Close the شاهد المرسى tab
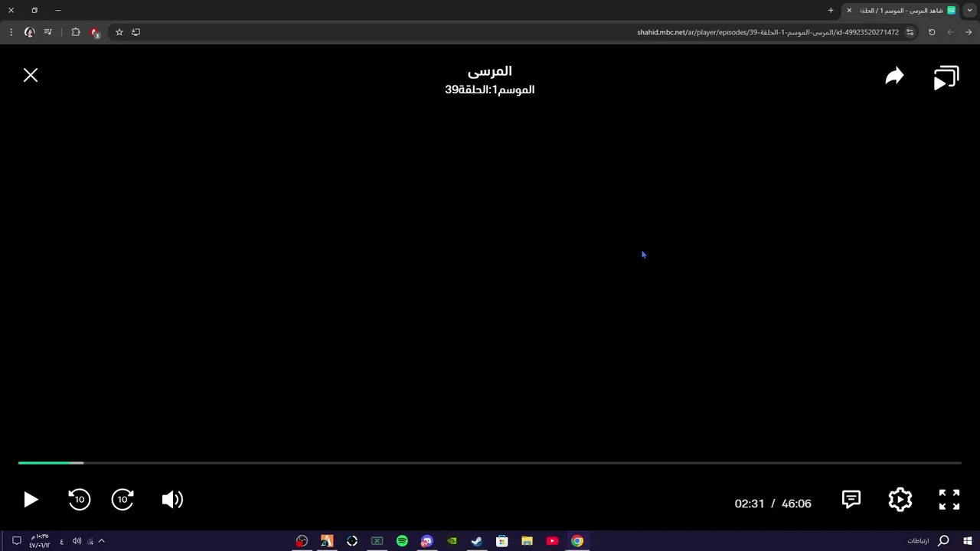 tap(849, 11)
